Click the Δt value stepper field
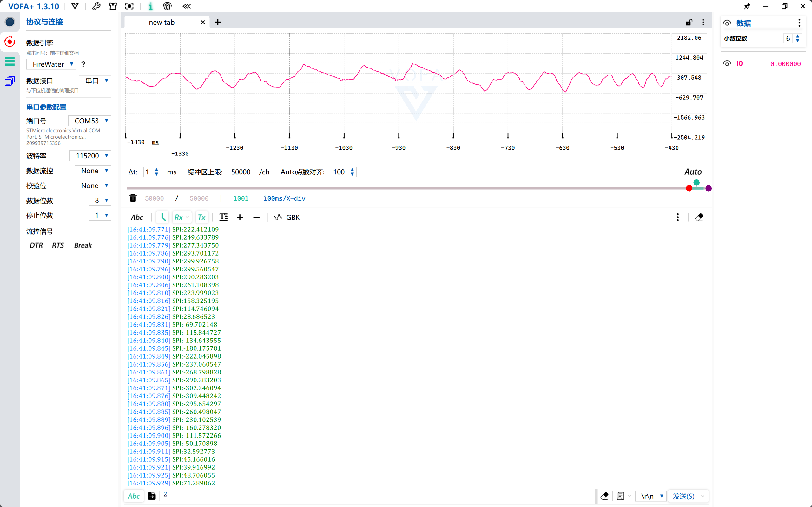 coord(152,172)
